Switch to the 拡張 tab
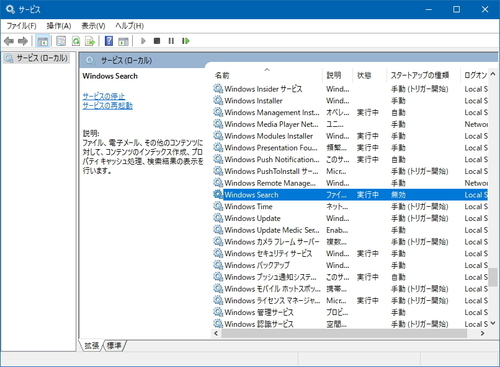Viewport: 500px width, 367px height. pyautogui.click(x=91, y=346)
